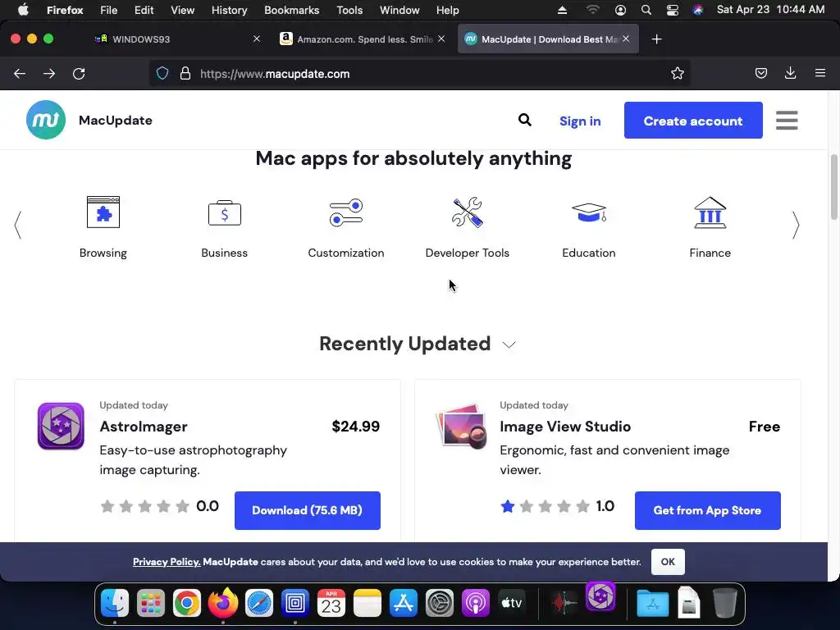Open the Firefox shield tracking protection icon
The width and height of the screenshot is (840, 630).
point(162,73)
